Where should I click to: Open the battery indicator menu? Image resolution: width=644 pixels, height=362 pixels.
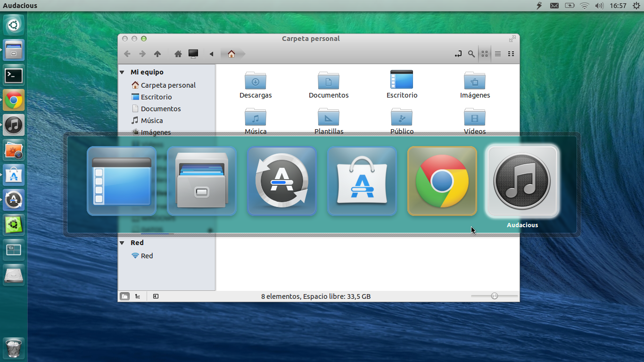pos(570,6)
